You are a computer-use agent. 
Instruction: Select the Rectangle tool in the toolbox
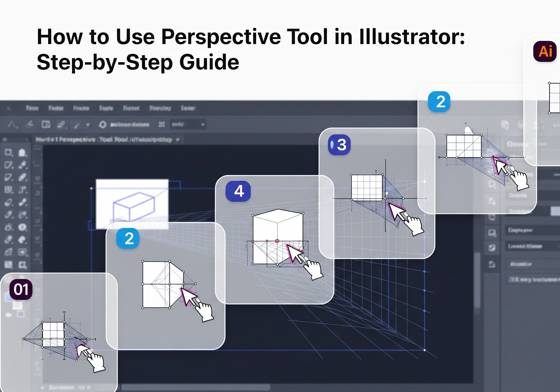[9, 153]
